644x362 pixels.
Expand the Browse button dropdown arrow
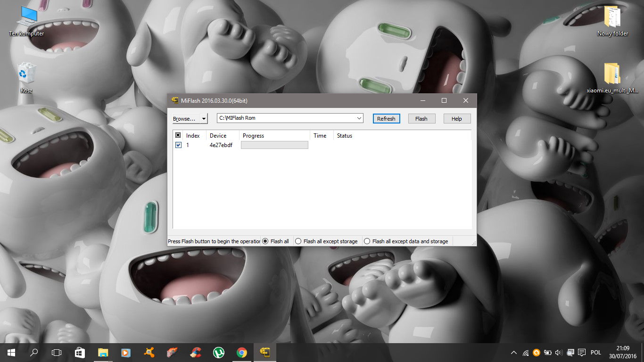(x=204, y=119)
